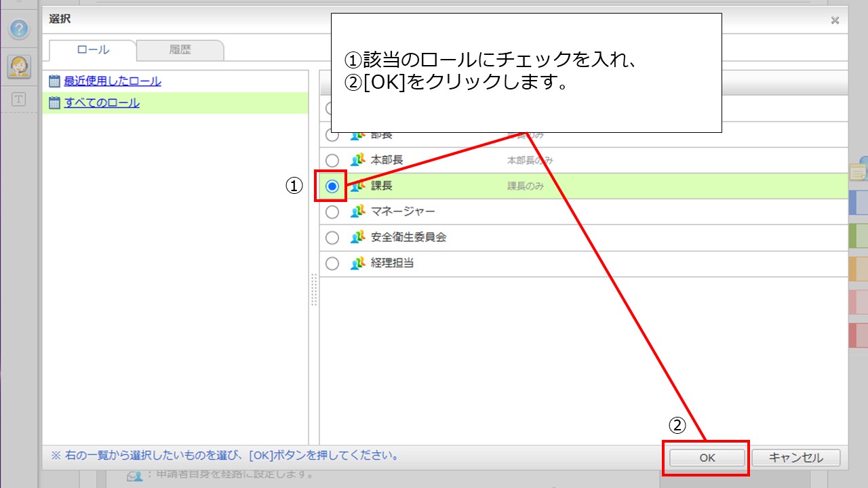Click the user avatar icon in sidebar

19,66
